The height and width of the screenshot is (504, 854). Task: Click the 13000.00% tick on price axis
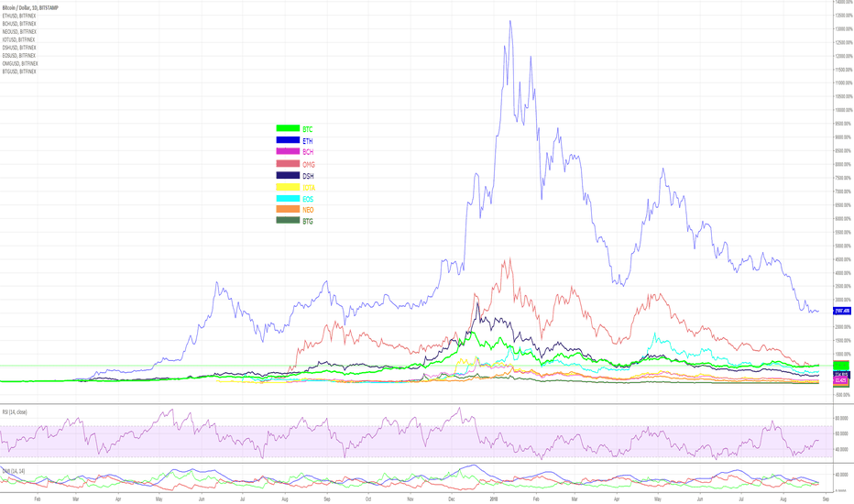click(844, 29)
